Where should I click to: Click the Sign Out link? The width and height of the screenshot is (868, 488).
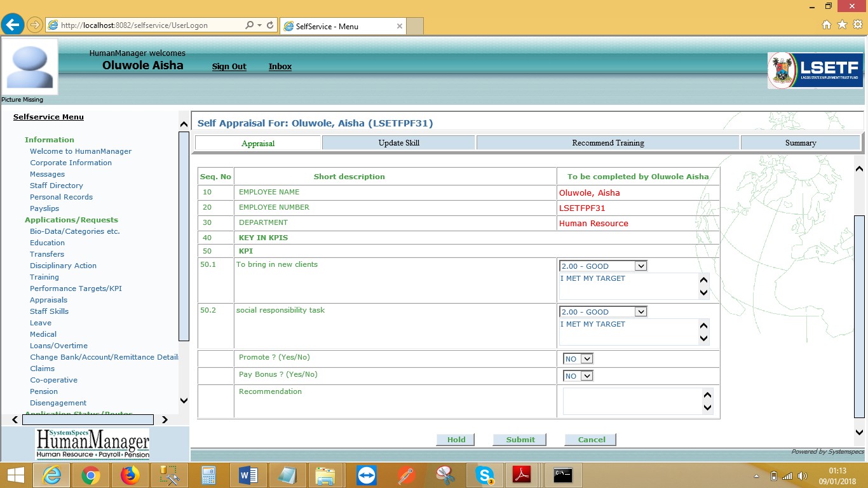pyautogui.click(x=229, y=67)
